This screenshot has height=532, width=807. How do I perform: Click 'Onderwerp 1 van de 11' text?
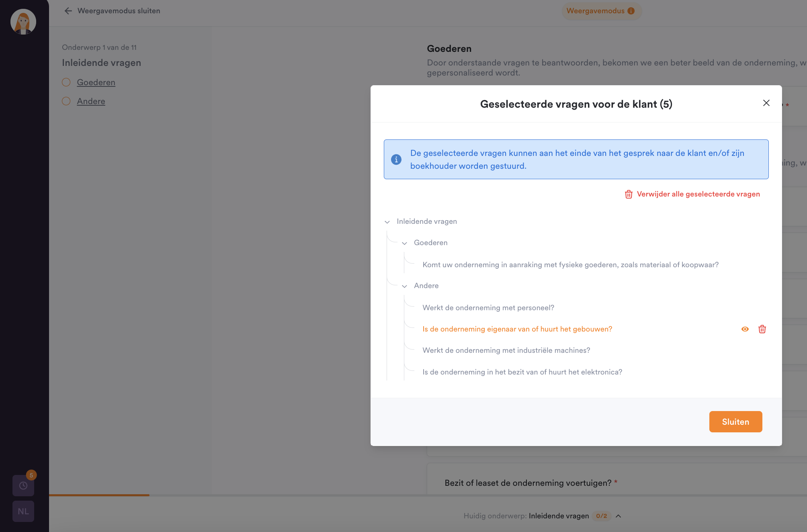tap(99, 47)
